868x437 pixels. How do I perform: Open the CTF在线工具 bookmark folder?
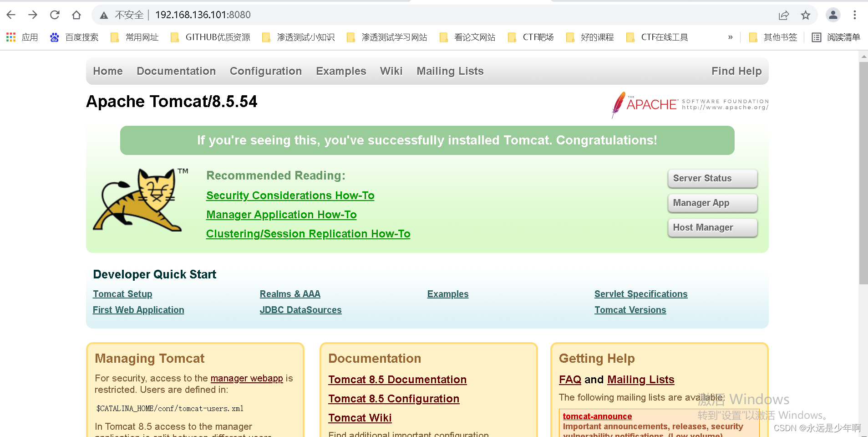(657, 37)
